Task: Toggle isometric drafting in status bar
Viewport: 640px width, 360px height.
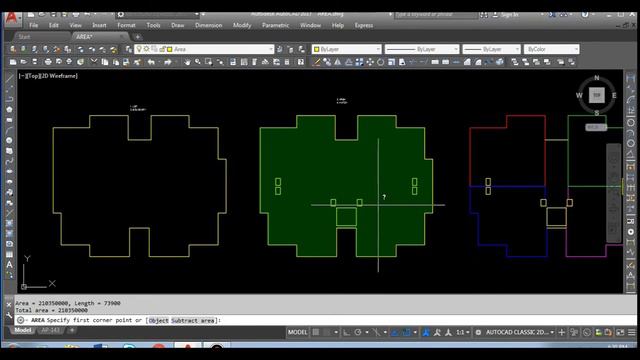Action: pyautogui.click(x=376, y=332)
